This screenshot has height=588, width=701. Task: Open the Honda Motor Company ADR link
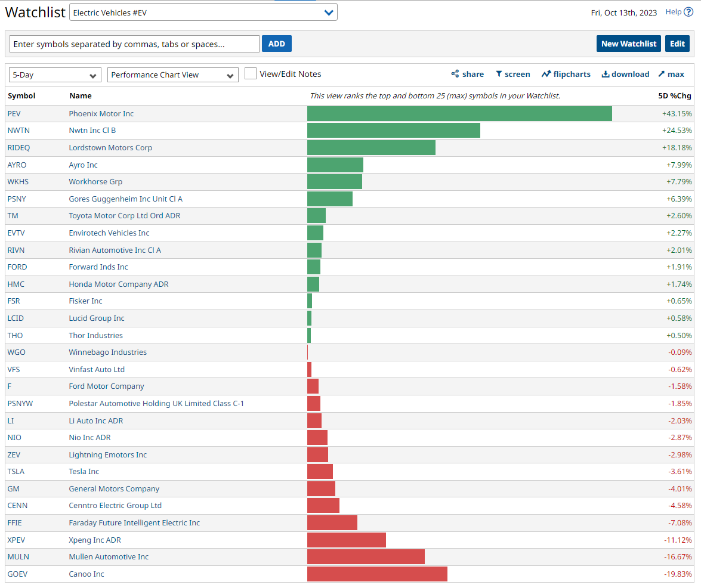(119, 284)
